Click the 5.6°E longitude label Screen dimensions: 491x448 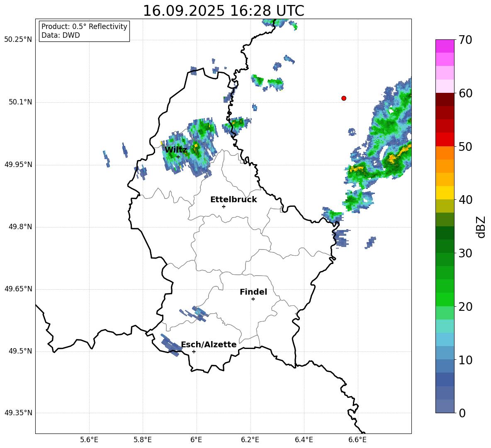(89, 440)
